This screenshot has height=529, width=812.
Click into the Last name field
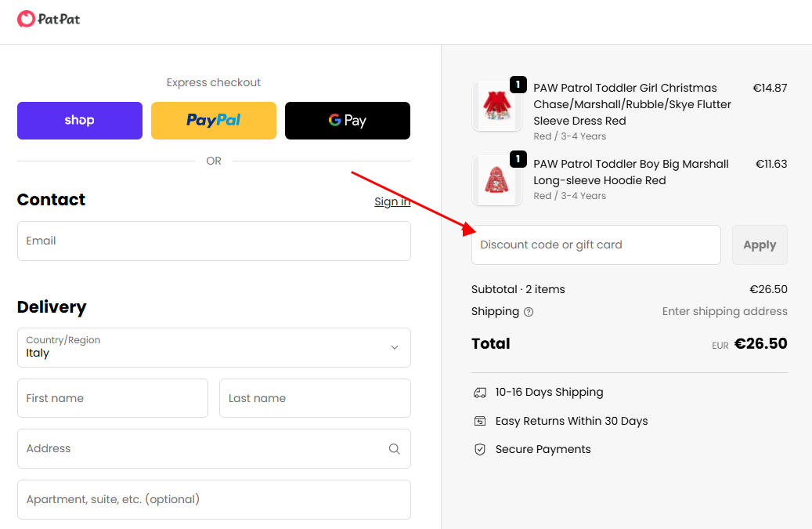click(x=315, y=398)
